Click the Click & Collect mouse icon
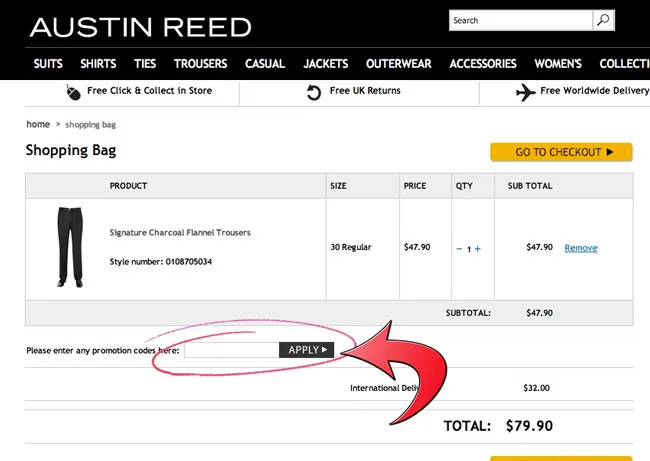The height and width of the screenshot is (461, 650). [x=73, y=91]
